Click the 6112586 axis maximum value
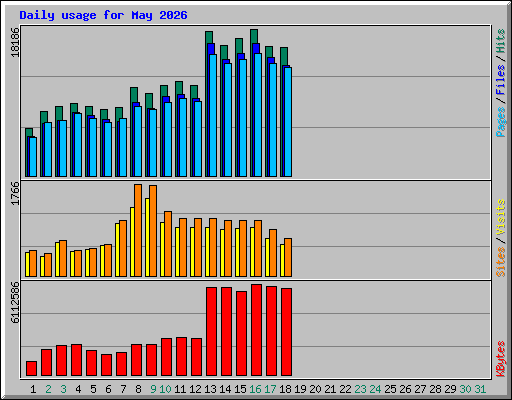Screen dimensions: 512x400 point(15,303)
